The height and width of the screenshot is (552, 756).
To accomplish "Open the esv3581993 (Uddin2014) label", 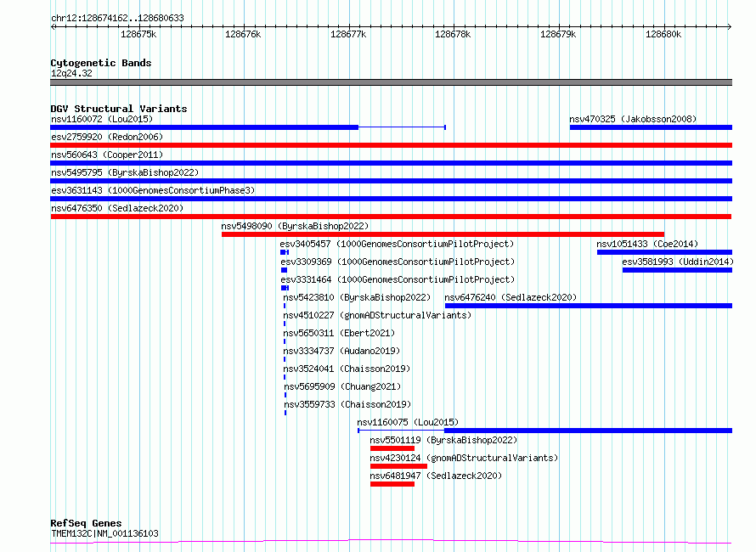I will [x=677, y=262].
